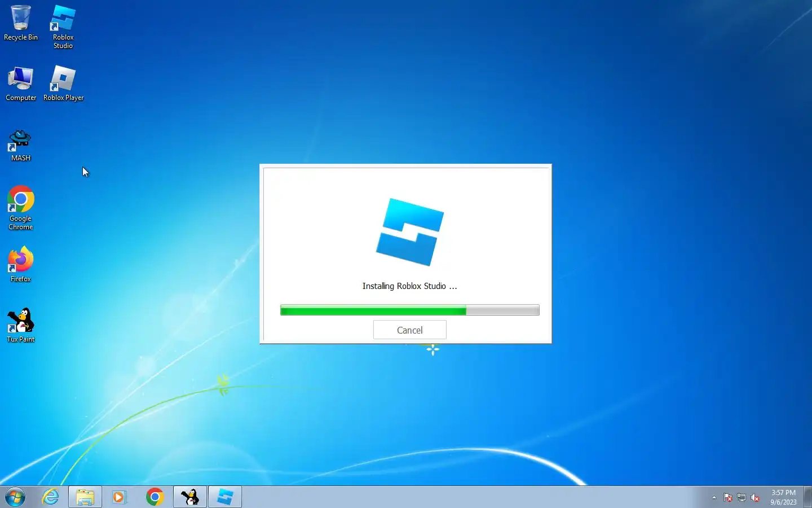Show hidden system tray icons
812x508 pixels.
click(x=714, y=498)
